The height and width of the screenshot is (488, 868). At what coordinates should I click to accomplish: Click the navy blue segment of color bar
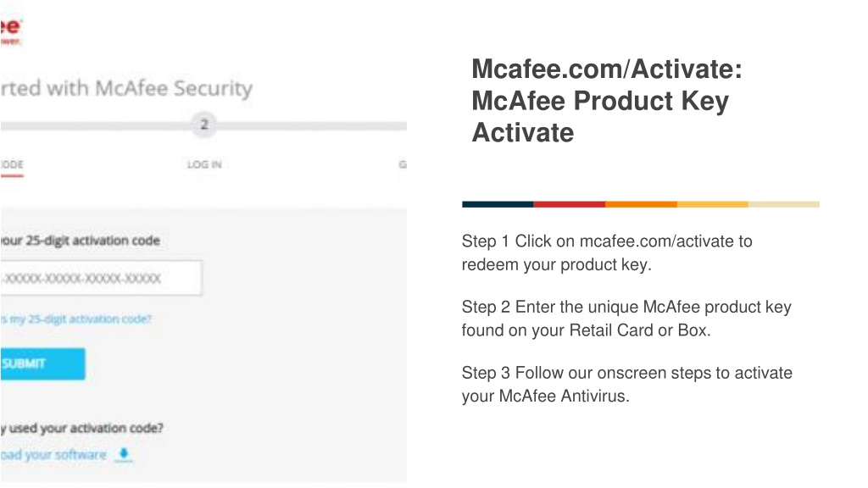coord(498,204)
